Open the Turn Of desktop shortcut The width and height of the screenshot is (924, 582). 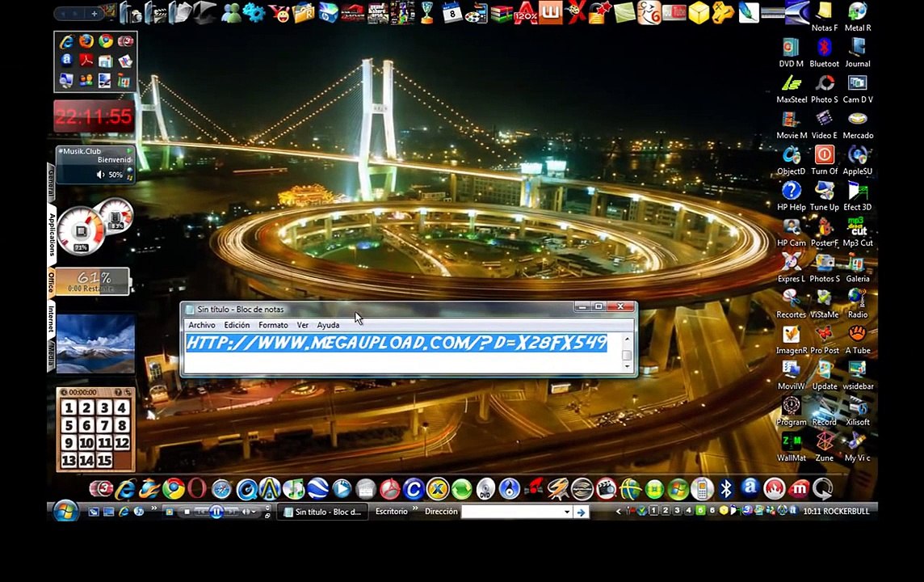click(x=824, y=160)
